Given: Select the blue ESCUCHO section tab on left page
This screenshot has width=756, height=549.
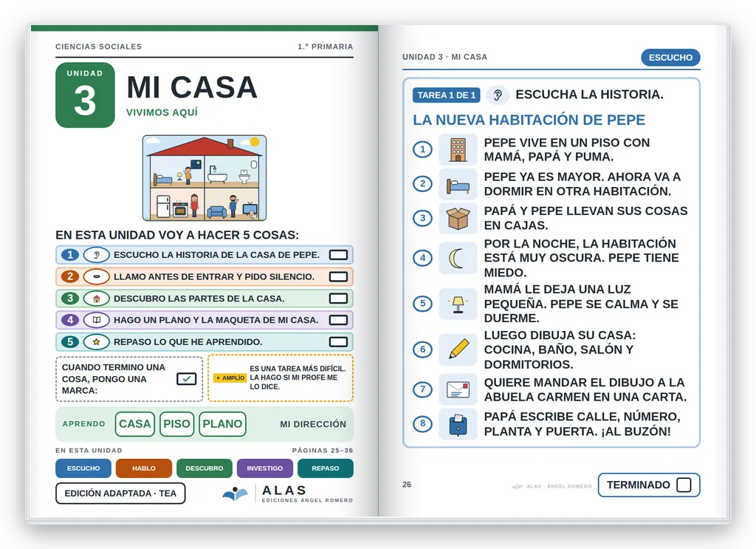Looking at the screenshot, I should tap(83, 468).
